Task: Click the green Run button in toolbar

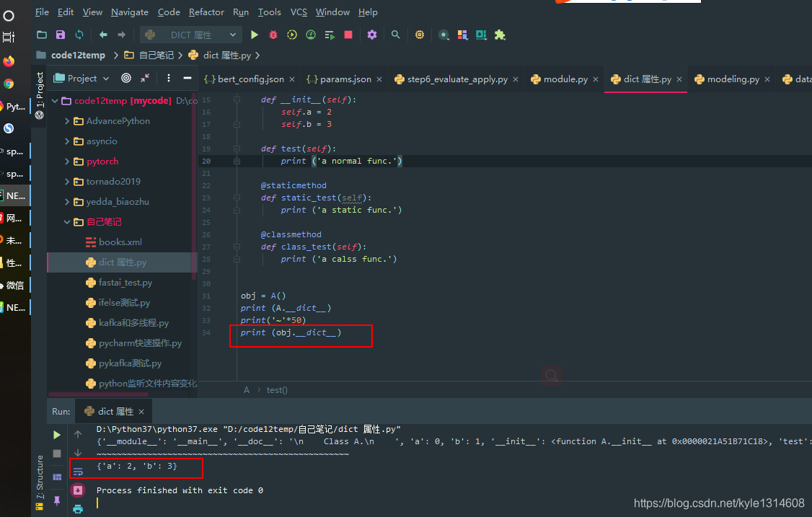Action: click(255, 35)
